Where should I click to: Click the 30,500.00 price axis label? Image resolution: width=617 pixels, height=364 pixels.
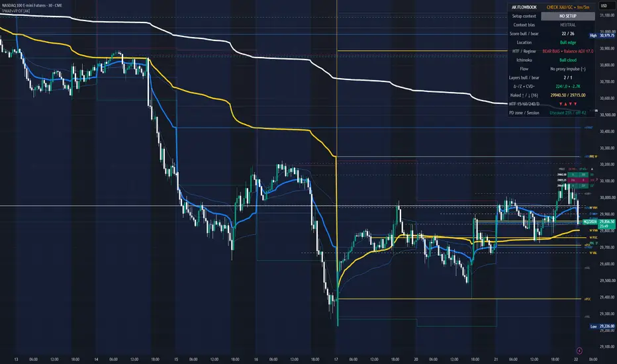coord(607,115)
